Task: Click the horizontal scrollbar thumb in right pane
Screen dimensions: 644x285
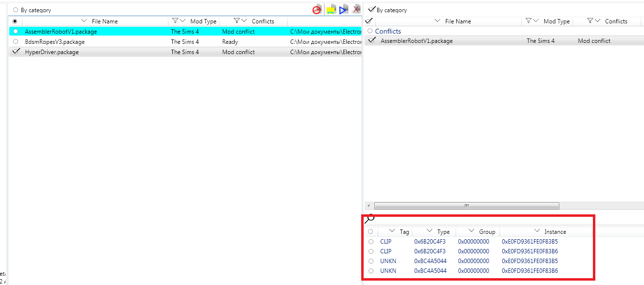Action: coord(466,206)
